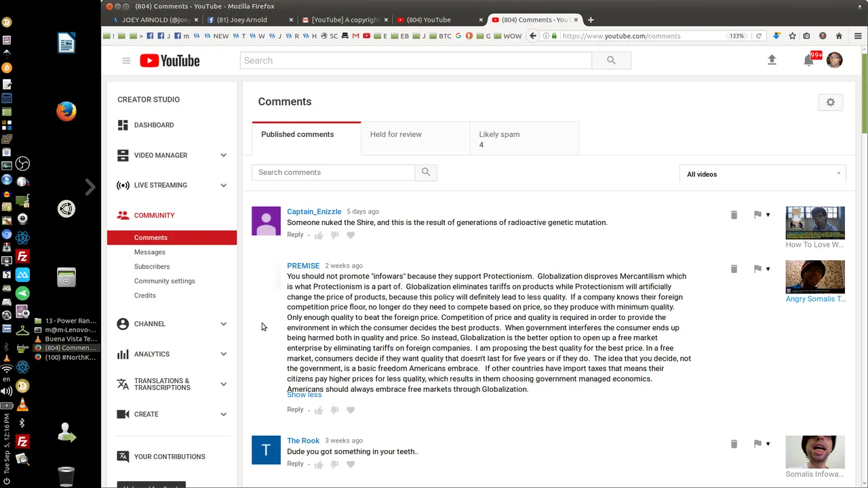
Task: Heart PREMISE's comment
Action: [351, 410]
